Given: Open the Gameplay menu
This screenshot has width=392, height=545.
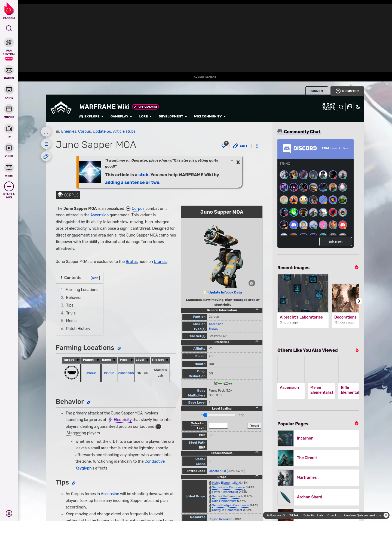Looking at the screenshot, I should point(121,116).
